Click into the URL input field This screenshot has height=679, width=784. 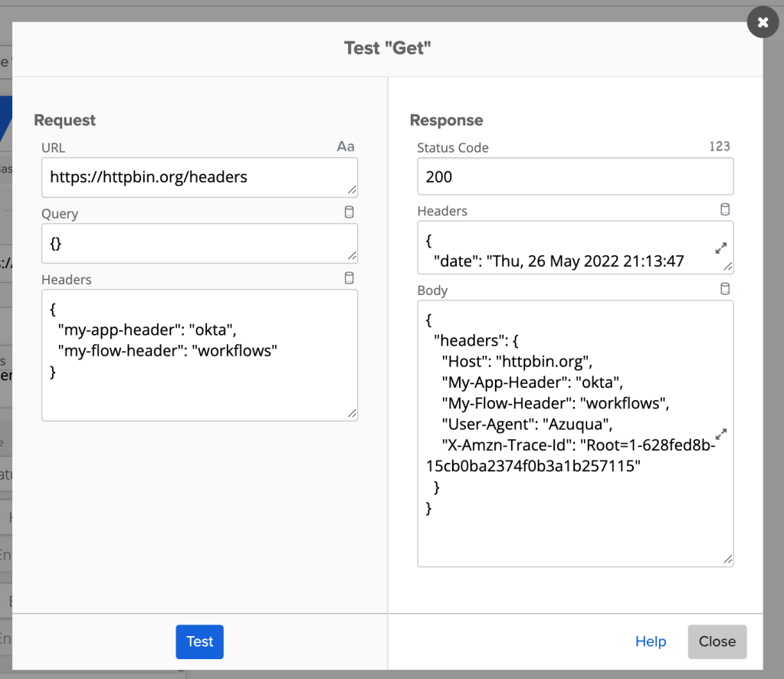[192, 177]
